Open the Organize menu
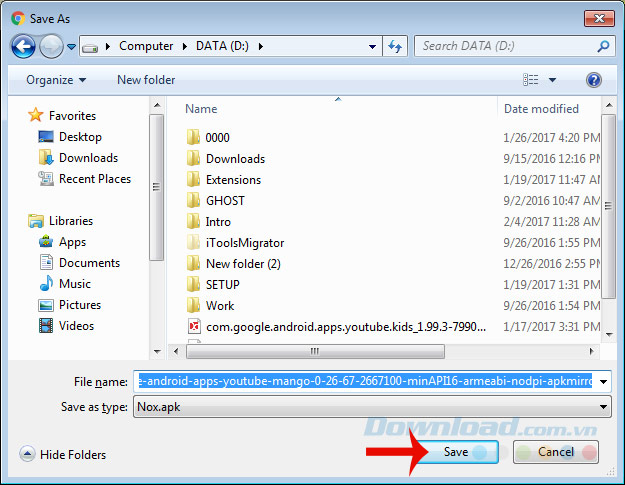 [x=56, y=80]
